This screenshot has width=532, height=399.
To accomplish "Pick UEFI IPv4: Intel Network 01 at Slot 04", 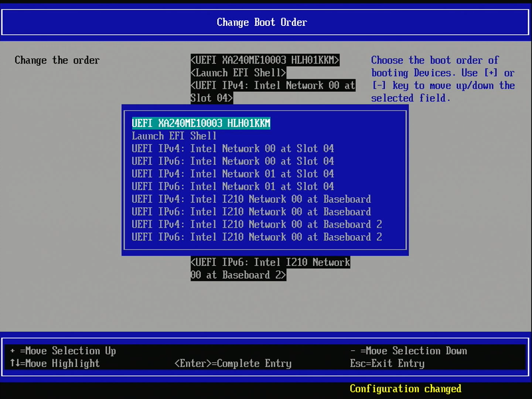I will click(233, 174).
